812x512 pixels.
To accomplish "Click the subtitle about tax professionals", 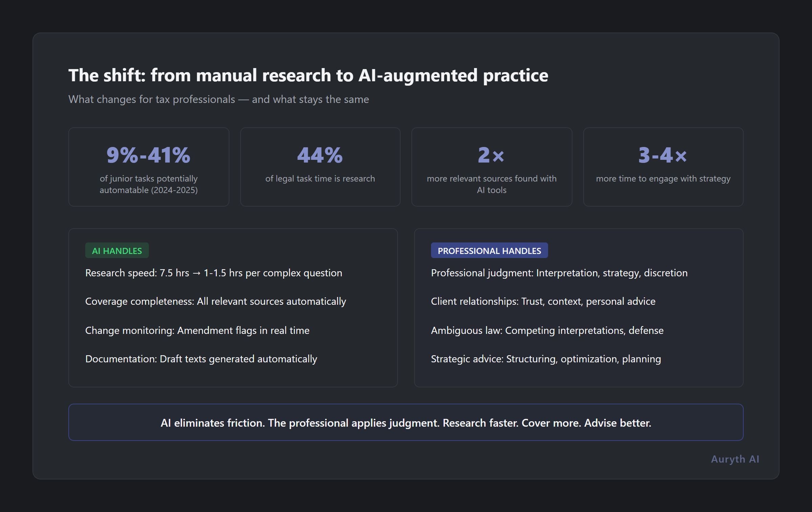I will pyautogui.click(x=219, y=99).
